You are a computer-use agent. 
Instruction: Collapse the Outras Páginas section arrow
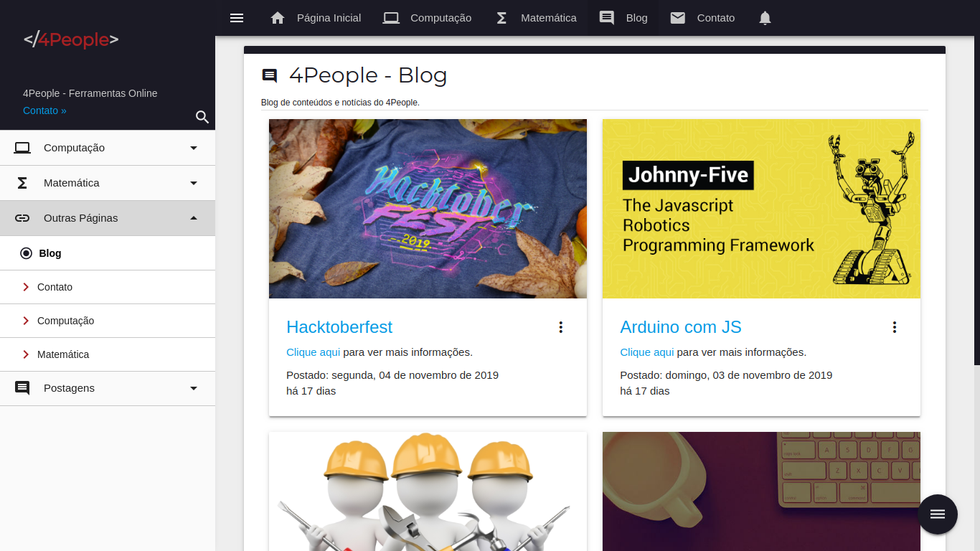coord(194,218)
